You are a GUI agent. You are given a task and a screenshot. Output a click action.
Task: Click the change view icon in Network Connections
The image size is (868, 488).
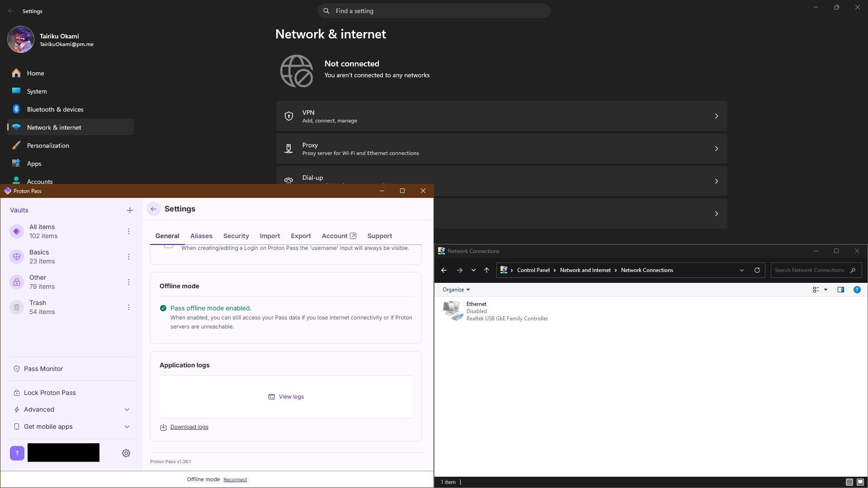coord(816,290)
